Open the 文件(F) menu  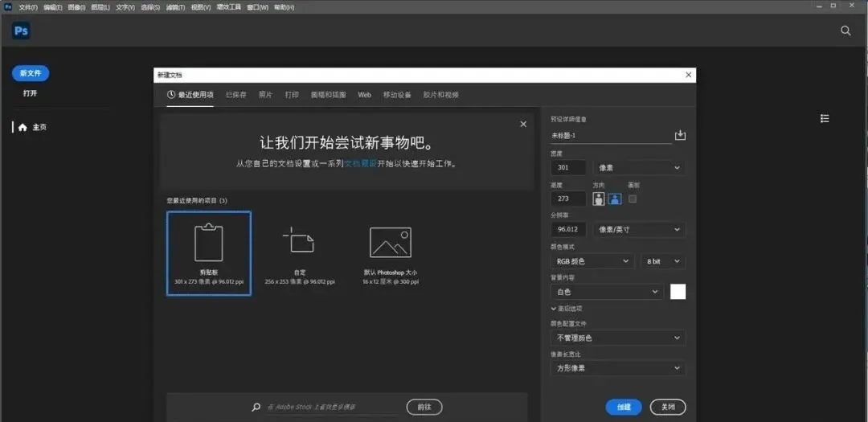click(27, 7)
